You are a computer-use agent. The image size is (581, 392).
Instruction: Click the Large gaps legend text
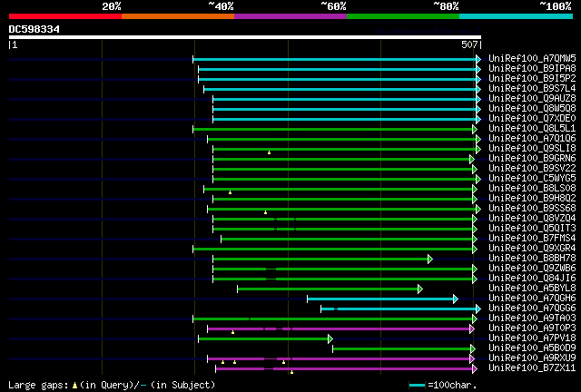[x=38, y=386]
